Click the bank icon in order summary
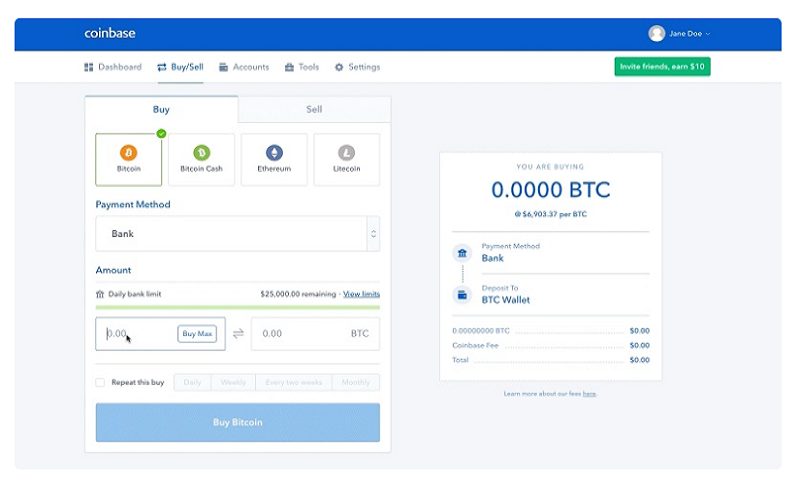This screenshot has height=500, width=800. click(462, 253)
